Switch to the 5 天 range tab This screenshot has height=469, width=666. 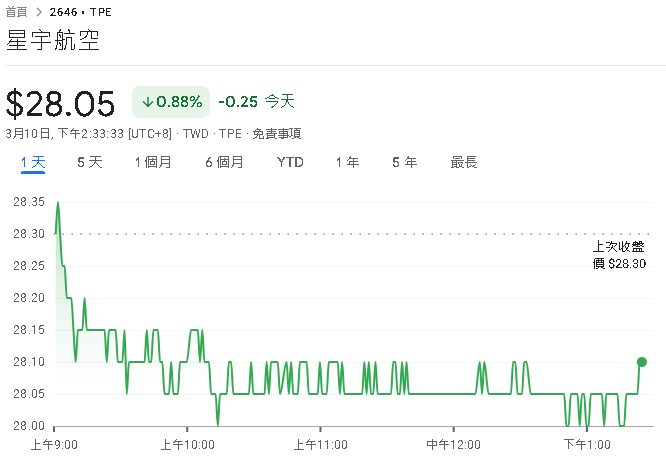point(89,162)
